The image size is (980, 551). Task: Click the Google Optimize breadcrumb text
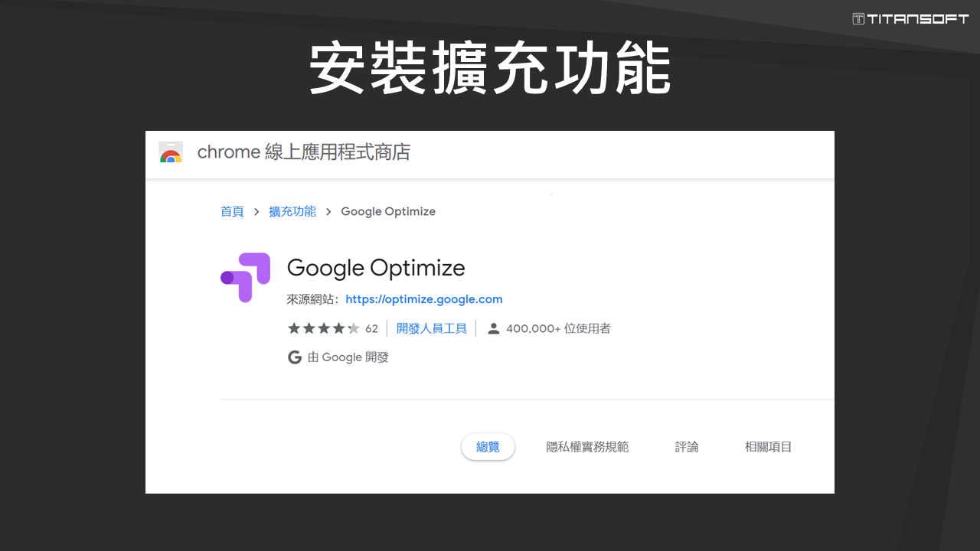388,211
